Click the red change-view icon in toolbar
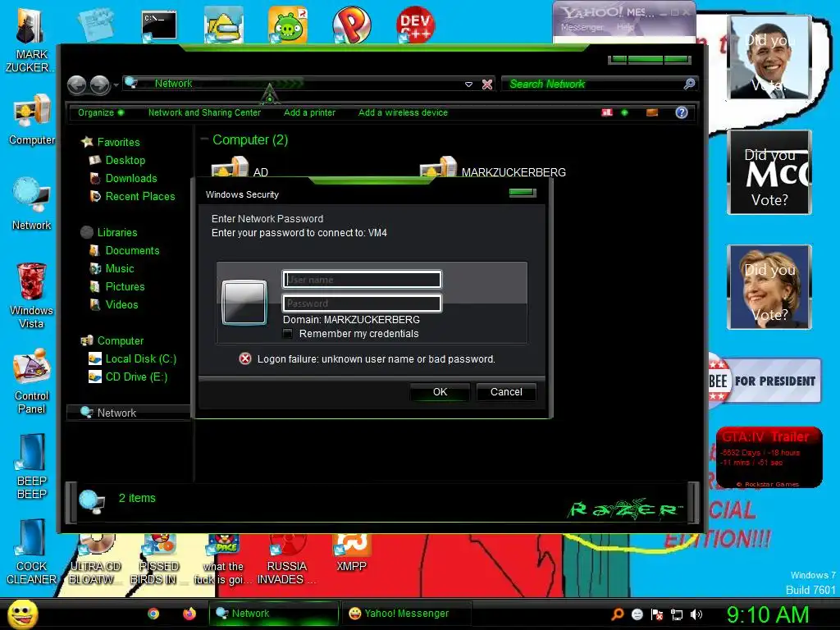840x630 pixels. click(607, 112)
